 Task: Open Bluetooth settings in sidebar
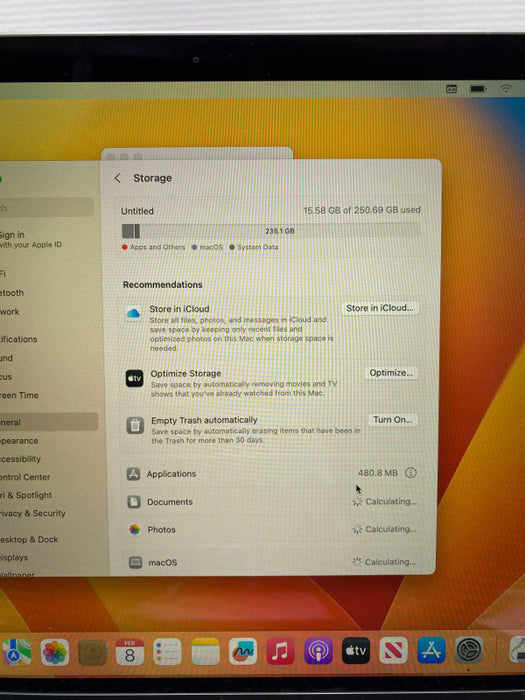tap(12, 293)
